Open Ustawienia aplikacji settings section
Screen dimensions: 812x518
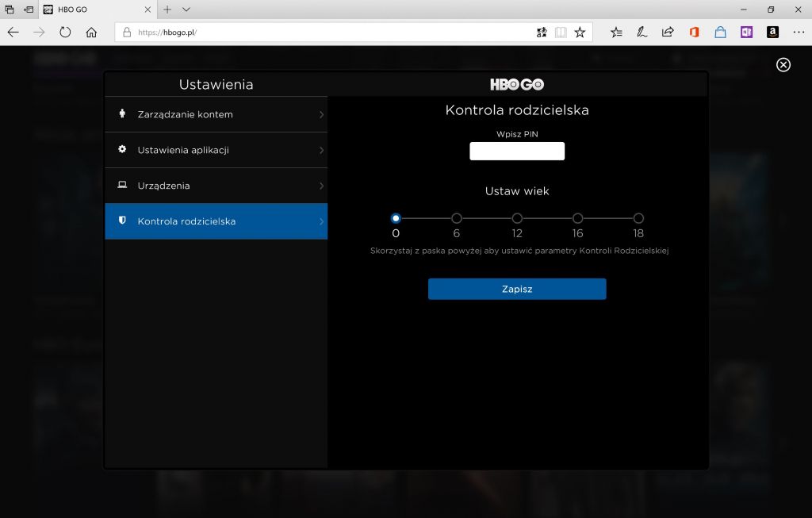216,150
